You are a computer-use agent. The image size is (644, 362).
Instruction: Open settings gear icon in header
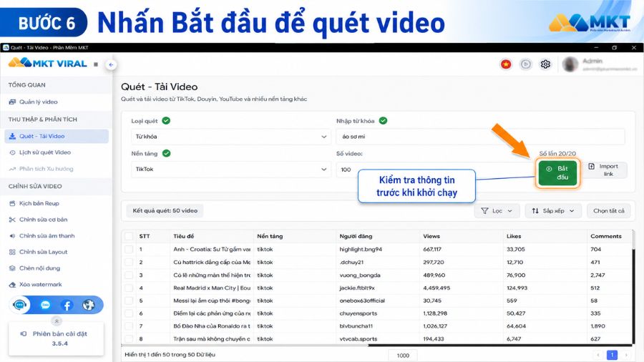(x=545, y=64)
